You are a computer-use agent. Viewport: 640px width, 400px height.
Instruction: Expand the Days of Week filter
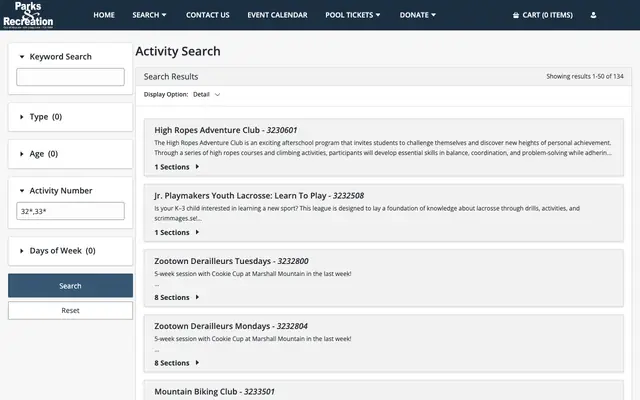click(58, 251)
